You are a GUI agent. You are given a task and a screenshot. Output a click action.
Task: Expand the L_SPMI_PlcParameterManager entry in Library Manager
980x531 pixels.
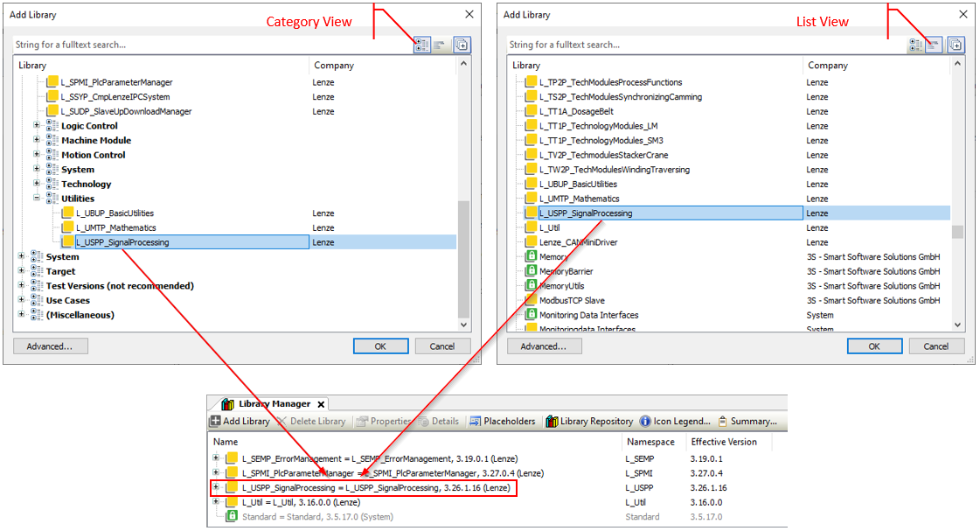(x=216, y=472)
